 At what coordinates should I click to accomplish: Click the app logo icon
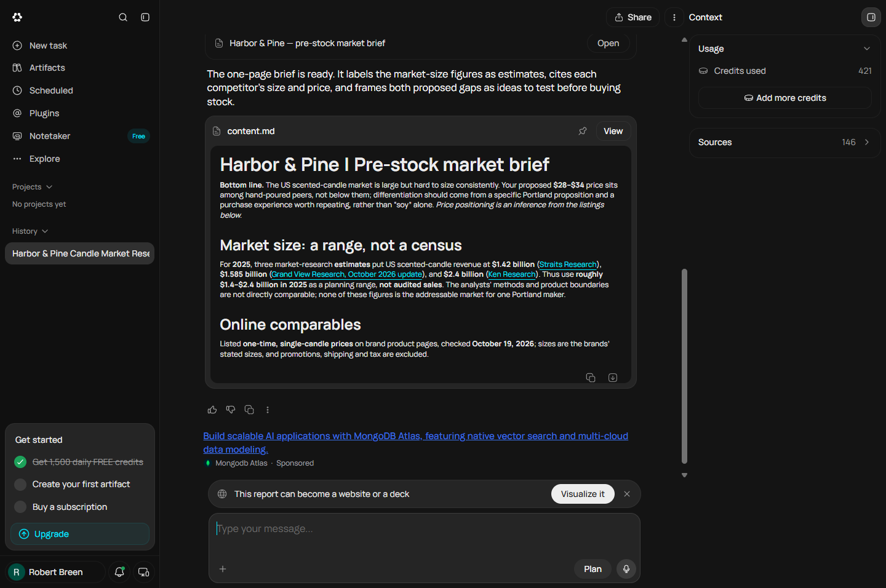17,17
